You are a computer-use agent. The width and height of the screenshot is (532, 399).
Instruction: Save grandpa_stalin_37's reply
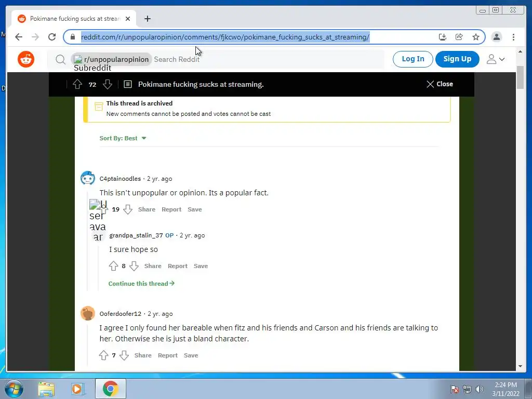pyautogui.click(x=201, y=266)
